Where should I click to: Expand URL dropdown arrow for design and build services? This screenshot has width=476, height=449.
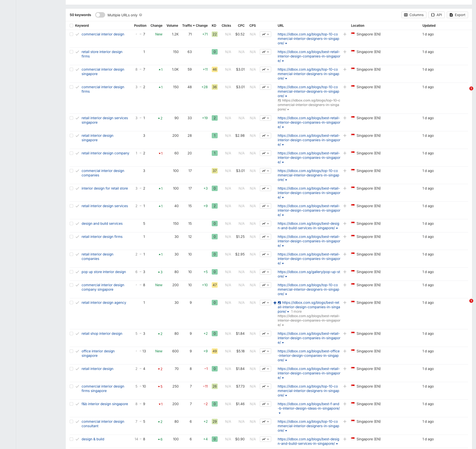pyautogui.click(x=337, y=228)
